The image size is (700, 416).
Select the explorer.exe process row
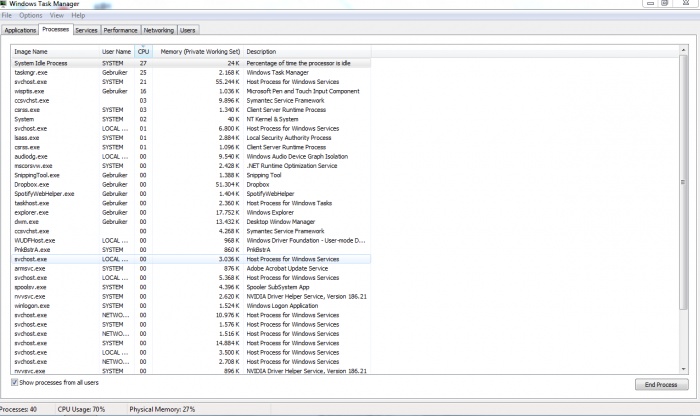pos(33,211)
